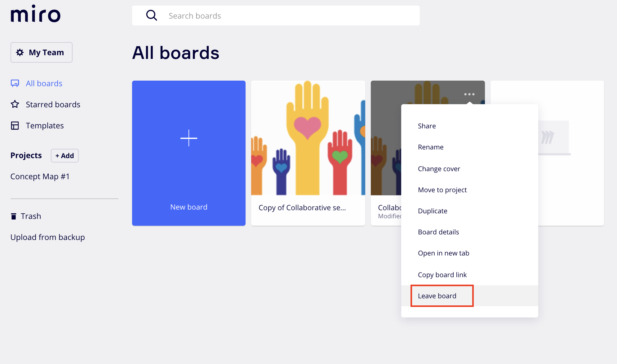Open Upload from backup link

48,237
